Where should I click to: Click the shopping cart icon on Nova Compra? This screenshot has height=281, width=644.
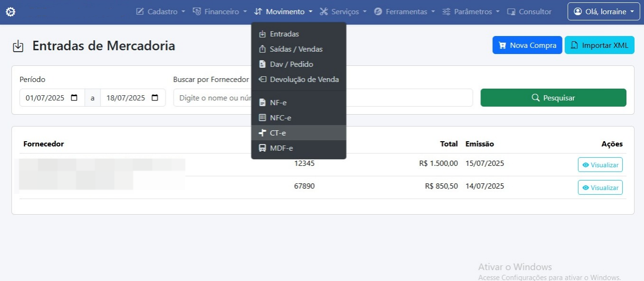[502, 45]
